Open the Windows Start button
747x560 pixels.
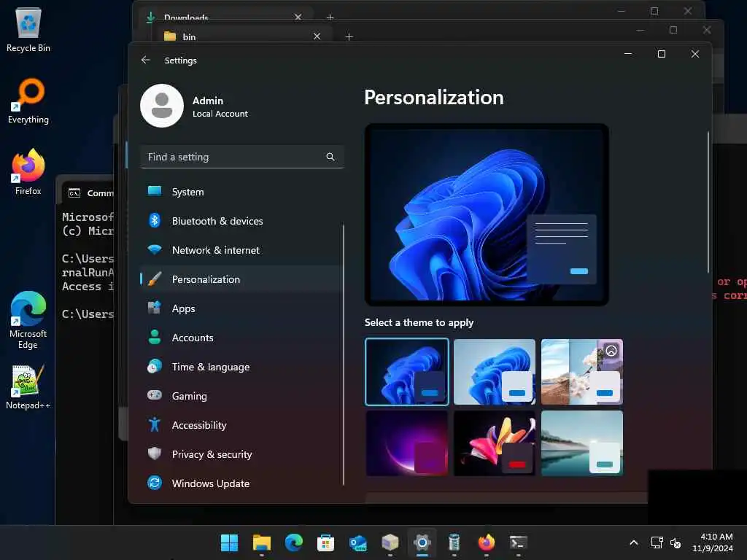(x=230, y=542)
